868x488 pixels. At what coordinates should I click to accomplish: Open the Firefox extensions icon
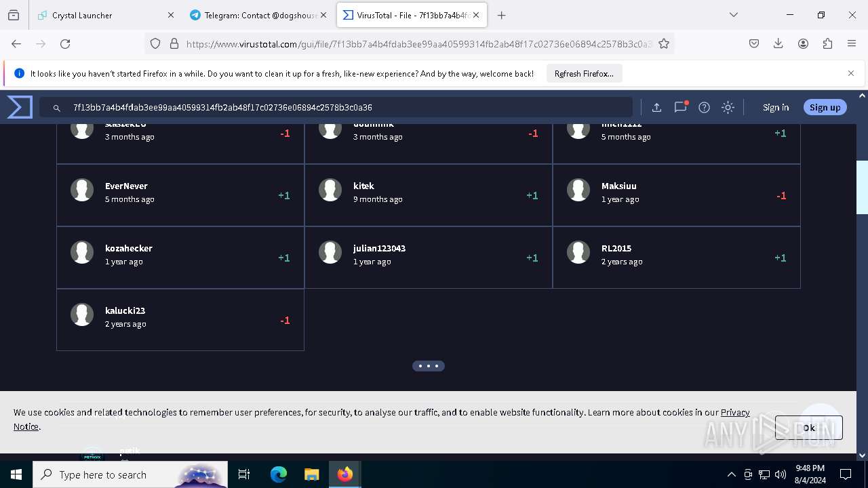827,43
